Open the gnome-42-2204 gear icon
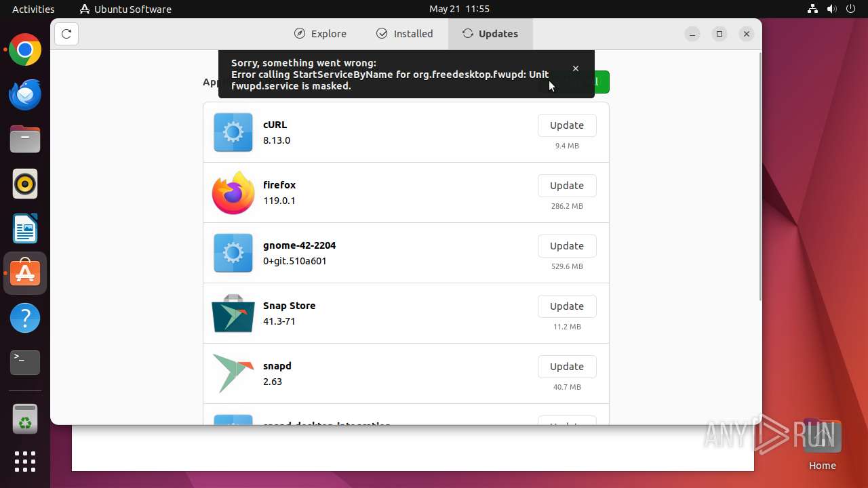The width and height of the screenshot is (868, 488). click(x=233, y=253)
